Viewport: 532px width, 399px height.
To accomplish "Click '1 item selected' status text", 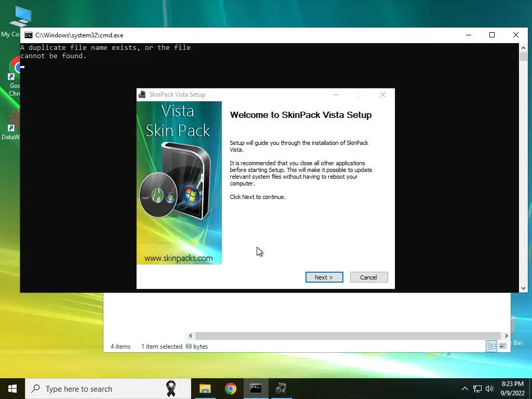I will (x=162, y=347).
